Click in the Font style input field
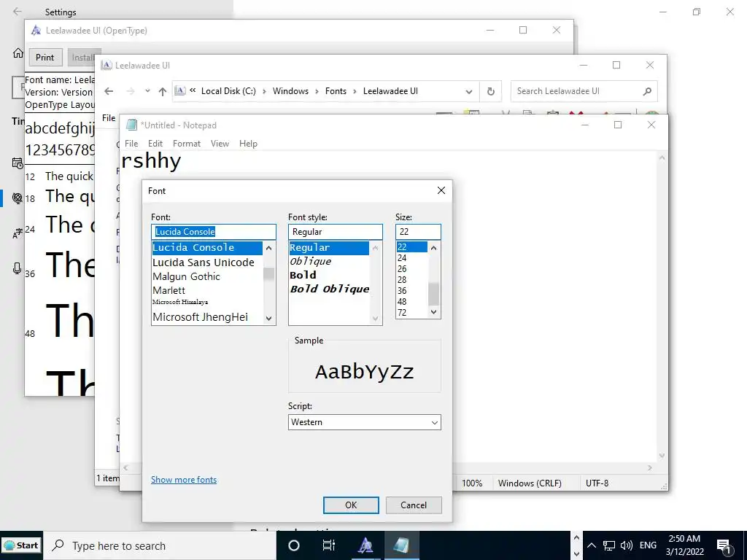This screenshot has width=747, height=560. tap(336, 232)
